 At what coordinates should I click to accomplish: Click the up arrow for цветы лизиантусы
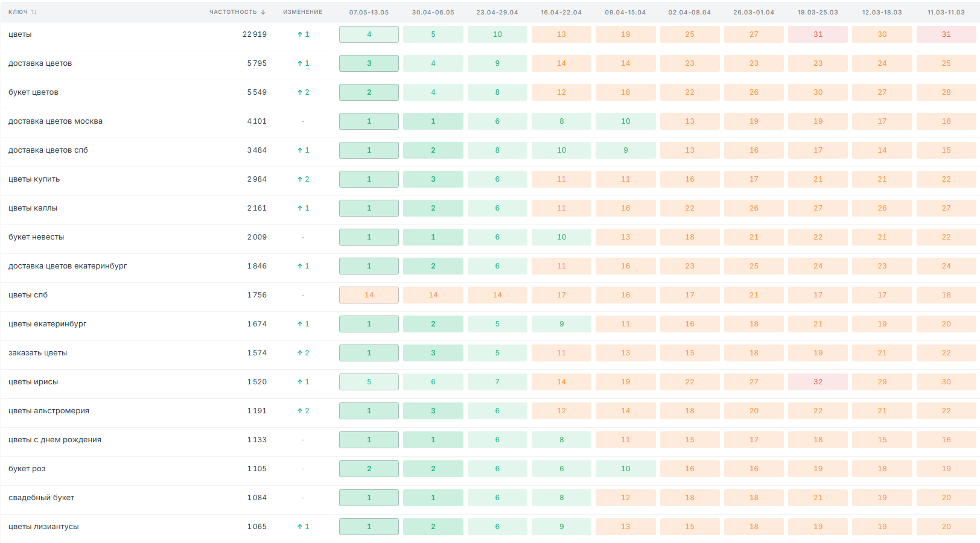[300, 527]
